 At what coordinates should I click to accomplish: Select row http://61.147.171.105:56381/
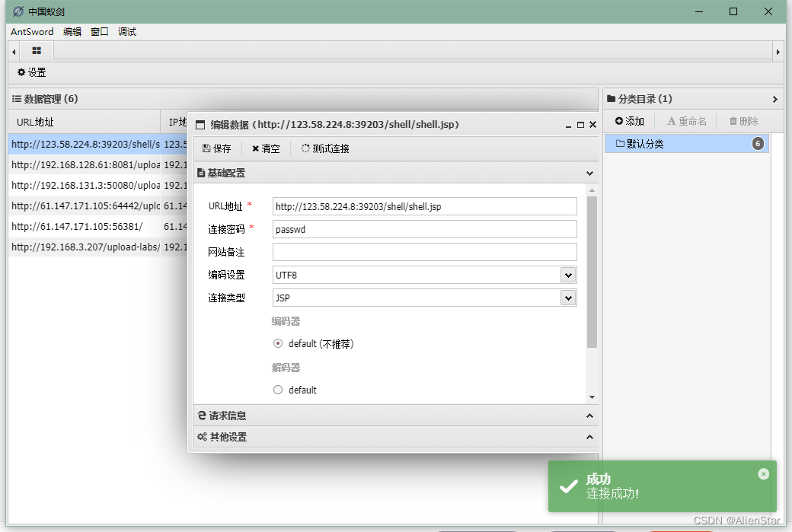pos(97,227)
